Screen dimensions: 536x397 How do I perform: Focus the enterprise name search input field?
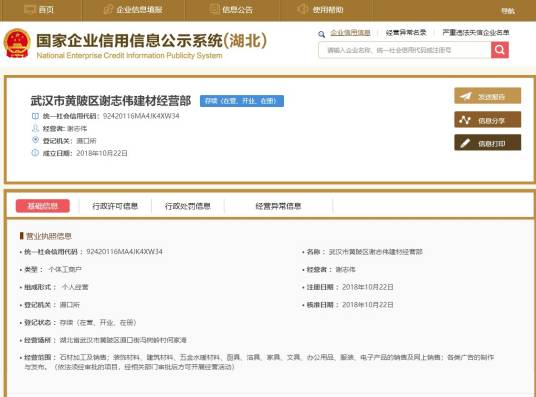point(405,50)
